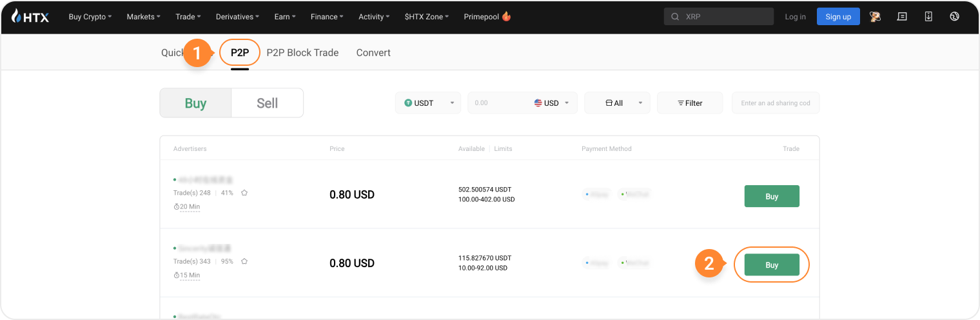
Task: Expand the All payment methods dropdown
Action: click(617, 103)
